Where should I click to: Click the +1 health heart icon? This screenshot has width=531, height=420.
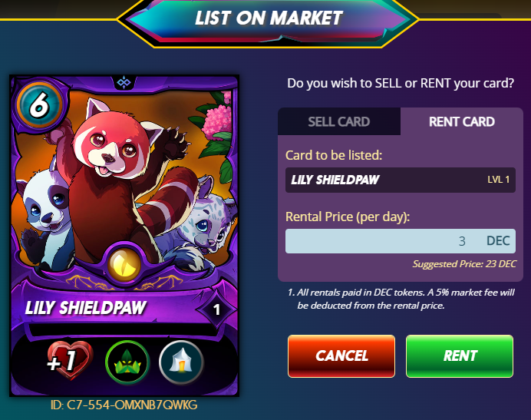(69, 361)
